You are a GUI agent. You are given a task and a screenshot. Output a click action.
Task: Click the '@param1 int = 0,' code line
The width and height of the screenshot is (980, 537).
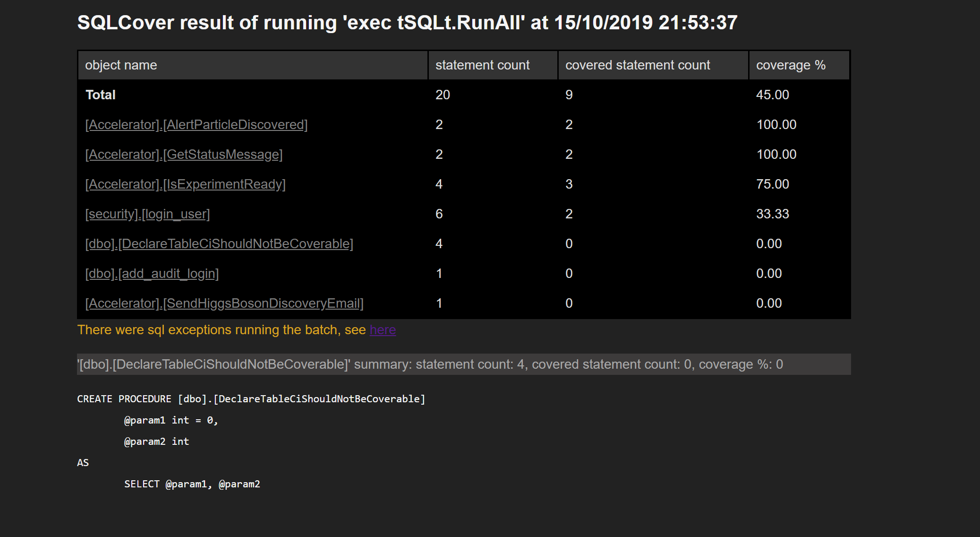click(x=171, y=420)
